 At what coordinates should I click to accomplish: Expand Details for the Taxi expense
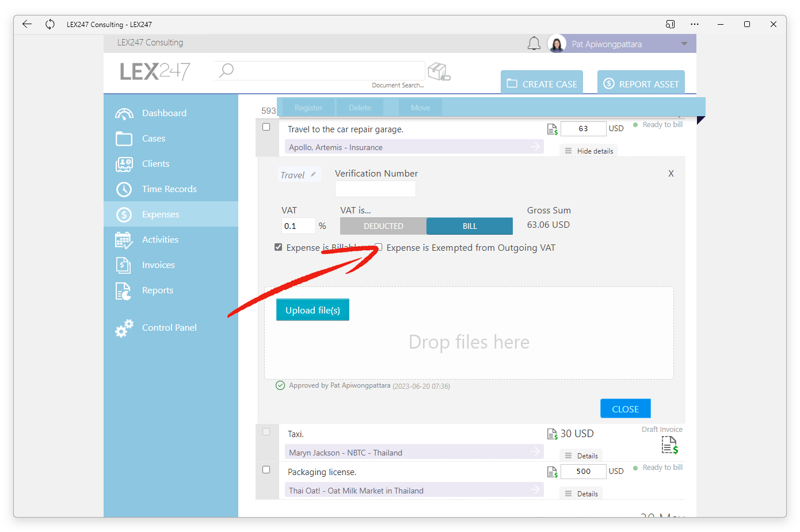point(581,456)
